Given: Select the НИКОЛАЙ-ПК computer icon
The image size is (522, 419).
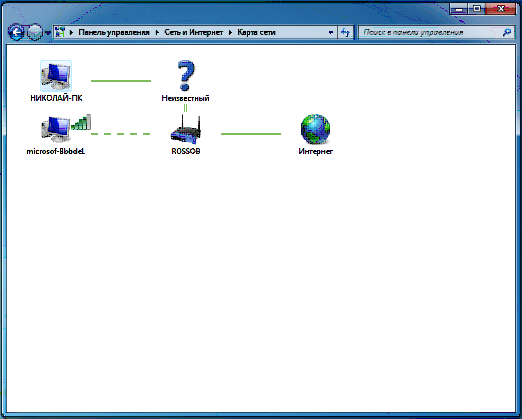Looking at the screenshot, I should 56,76.
